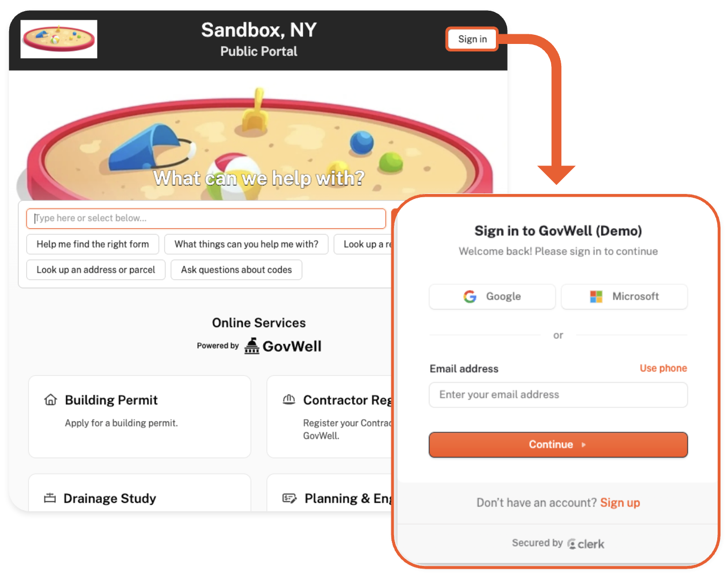The image size is (728, 582).
Task: Sign in with the Microsoft button
Action: pos(624,297)
